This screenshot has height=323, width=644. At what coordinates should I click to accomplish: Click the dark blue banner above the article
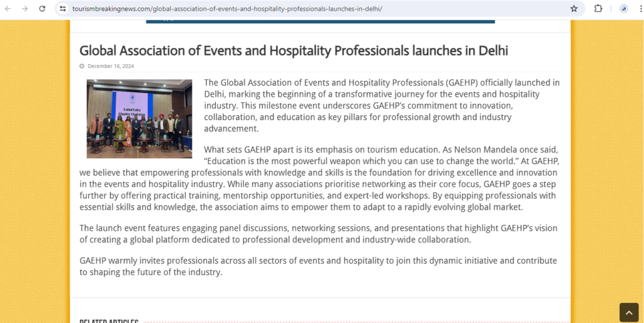click(x=320, y=21)
